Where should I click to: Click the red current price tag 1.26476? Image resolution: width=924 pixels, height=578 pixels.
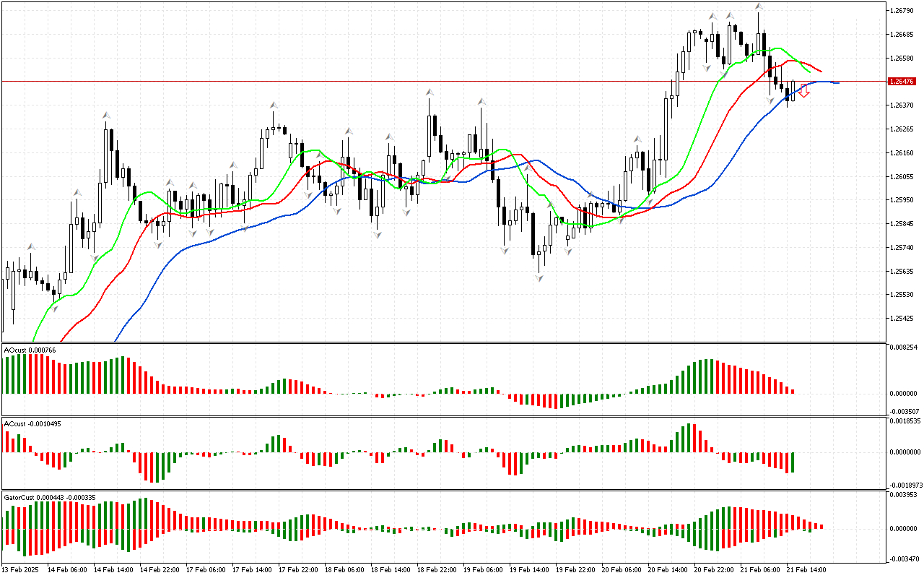click(903, 82)
